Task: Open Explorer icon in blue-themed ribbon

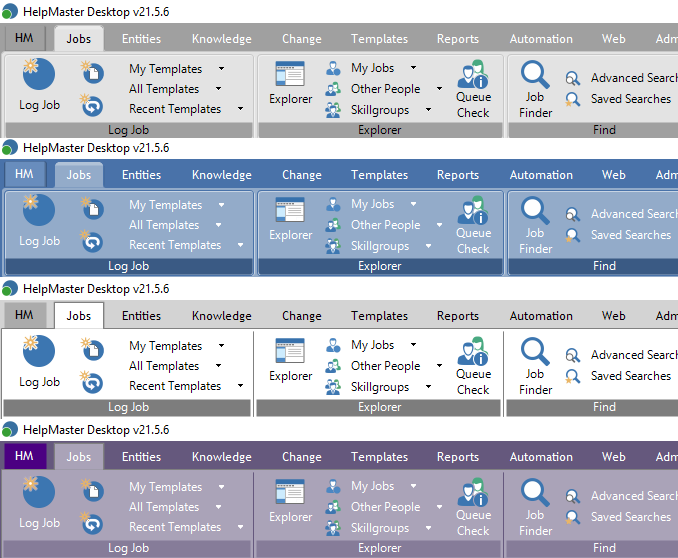Action: click(290, 210)
